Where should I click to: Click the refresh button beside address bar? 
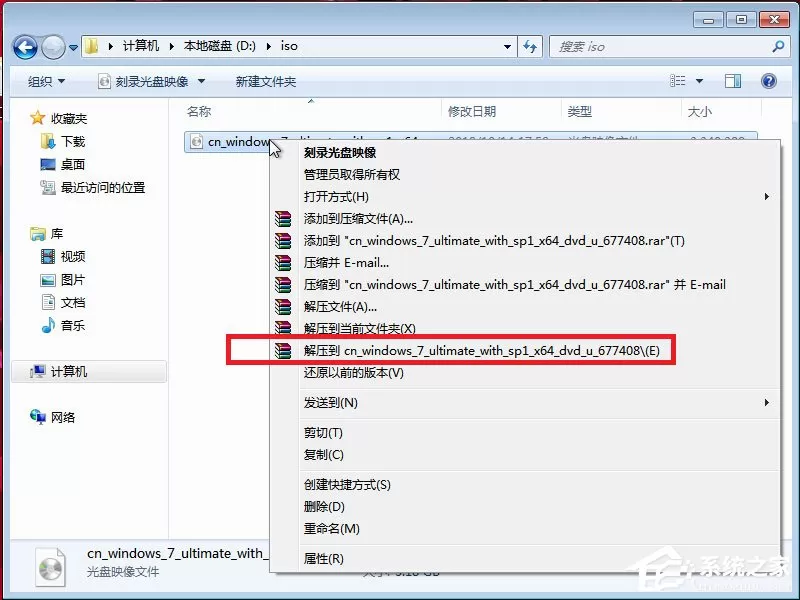tap(530, 47)
